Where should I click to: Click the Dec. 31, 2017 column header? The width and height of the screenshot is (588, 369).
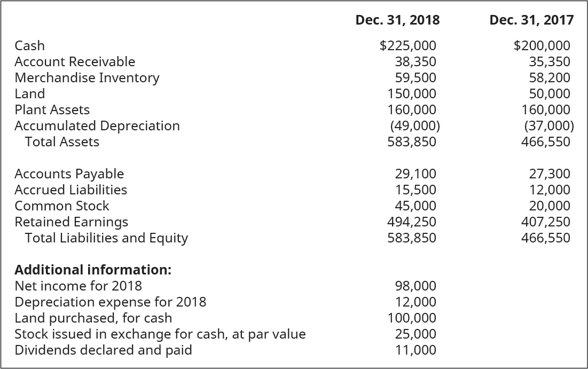tap(531, 20)
